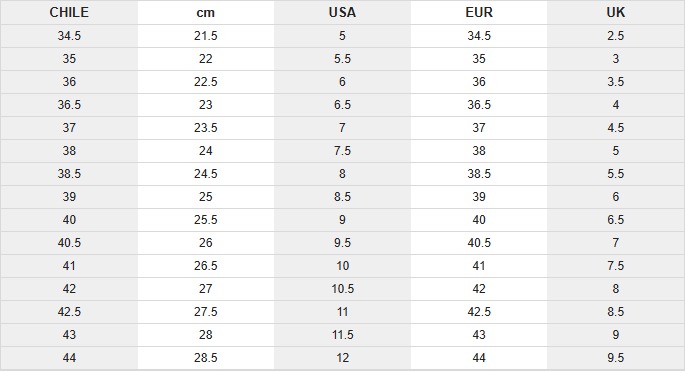Select the 25.5 cm cell
The height and width of the screenshot is (372, 686).
point(206,220)
